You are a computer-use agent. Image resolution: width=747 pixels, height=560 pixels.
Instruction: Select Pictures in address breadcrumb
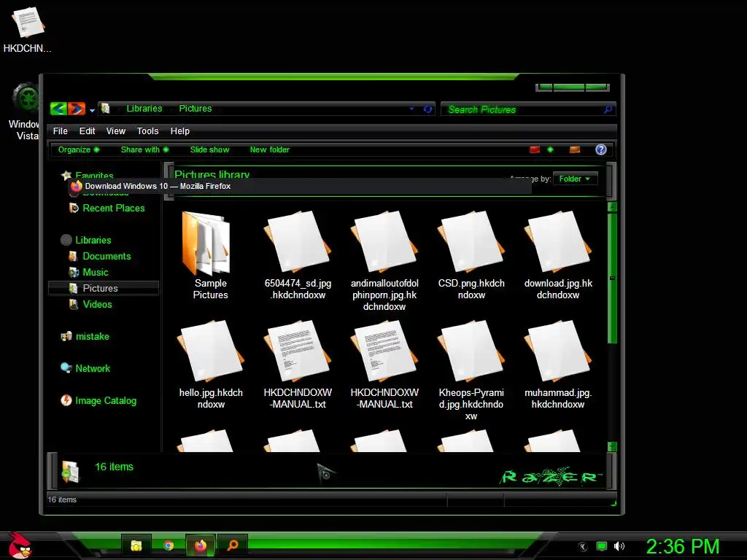[196, 109]
